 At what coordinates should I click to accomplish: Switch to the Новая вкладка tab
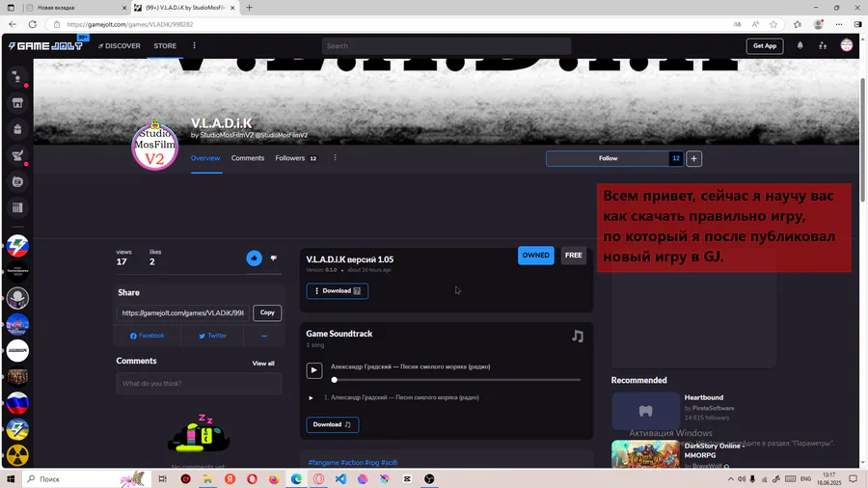coord(74,8)
